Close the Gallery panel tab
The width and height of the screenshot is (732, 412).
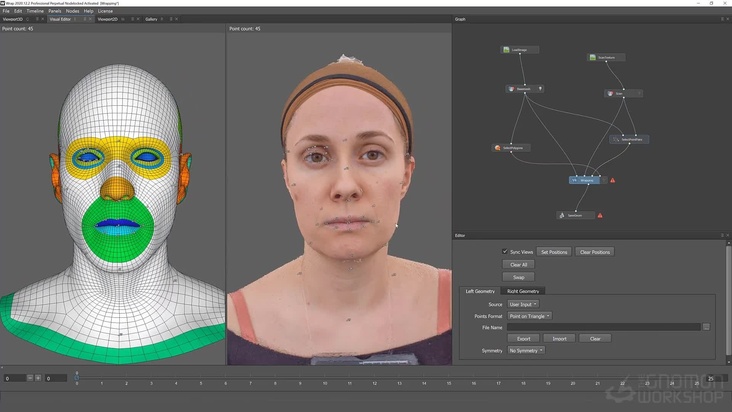[x=176, y=19]
